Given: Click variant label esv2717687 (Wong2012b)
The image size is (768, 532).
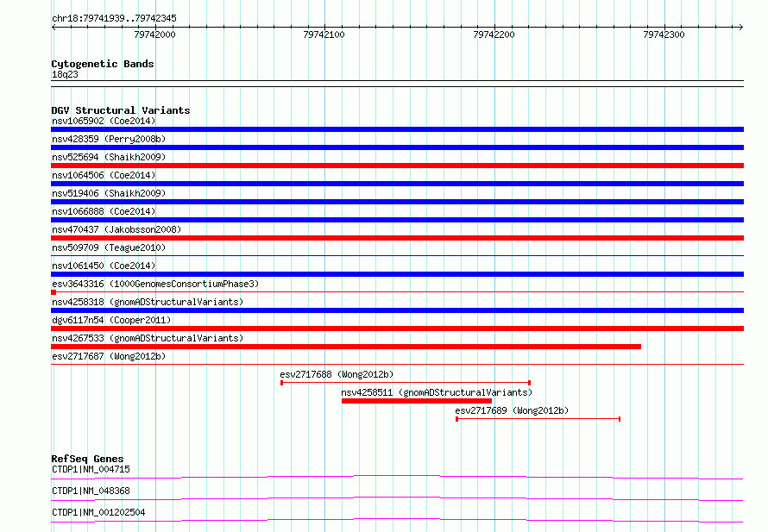Looking at the screenshot, I should (x=109, y=356).
